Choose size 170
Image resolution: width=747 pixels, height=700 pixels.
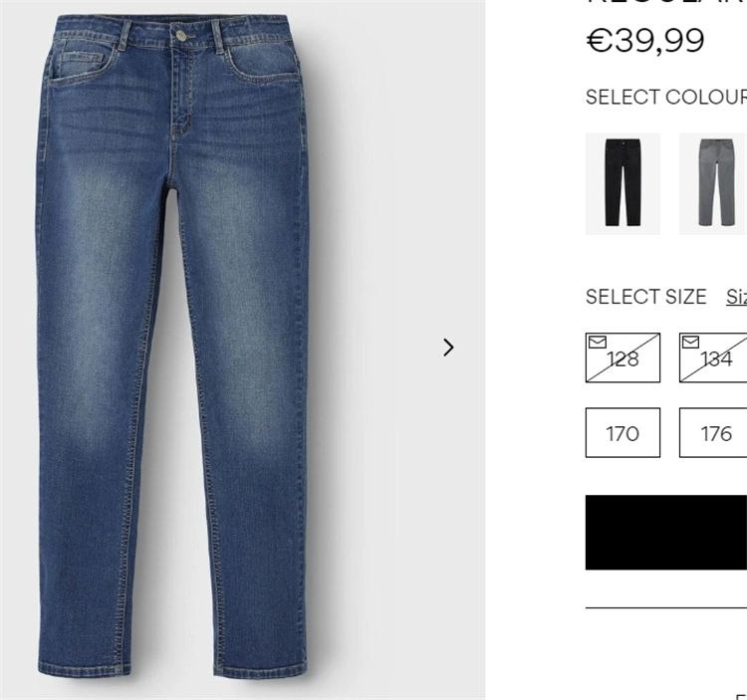tap(622, 432)
